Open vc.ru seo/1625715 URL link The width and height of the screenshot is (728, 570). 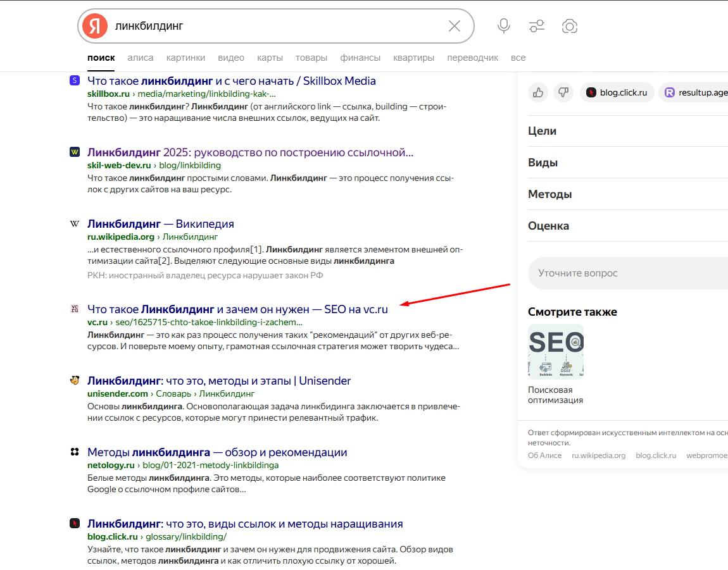click(x=194, y=322)
